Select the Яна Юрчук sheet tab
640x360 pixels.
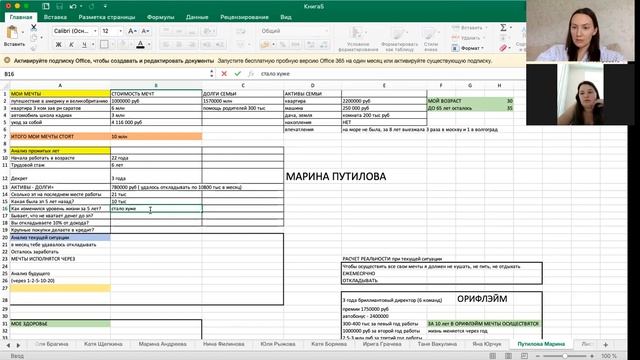(487, 344)
